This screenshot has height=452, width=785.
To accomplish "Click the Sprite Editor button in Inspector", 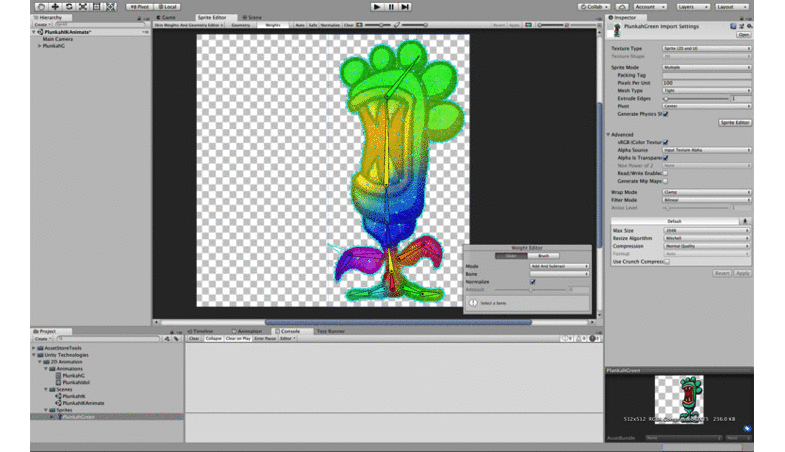I will click(735, 123).
